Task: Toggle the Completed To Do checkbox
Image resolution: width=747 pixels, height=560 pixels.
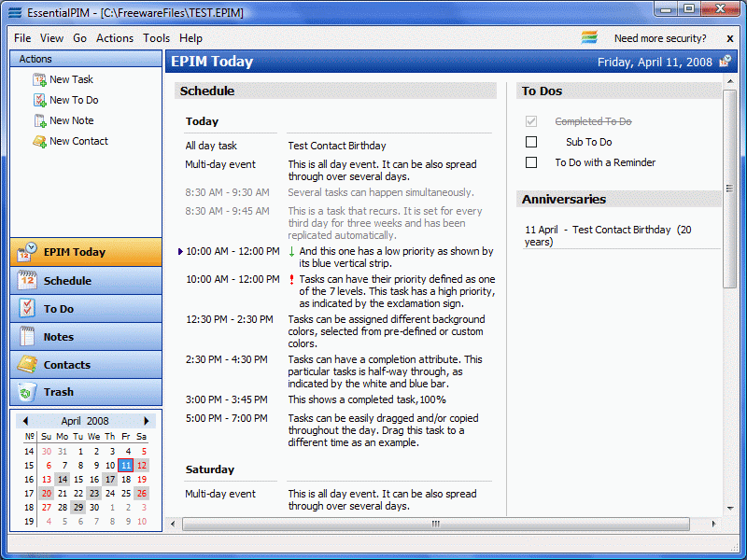Action: click(x=531, y=121)
